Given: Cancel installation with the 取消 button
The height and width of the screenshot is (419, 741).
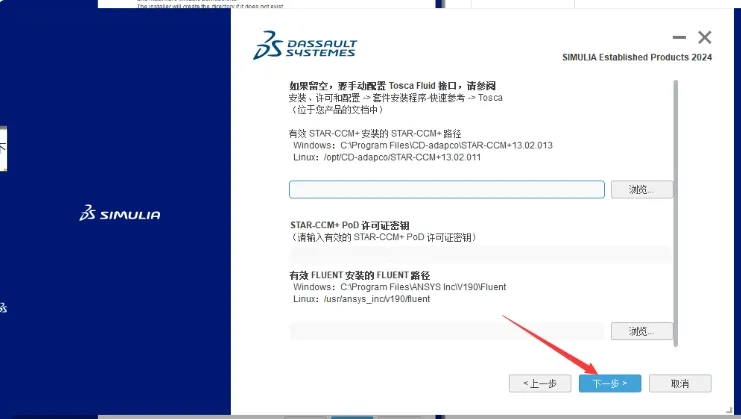Looking at the screenshot, I should [x=680, y=383].
